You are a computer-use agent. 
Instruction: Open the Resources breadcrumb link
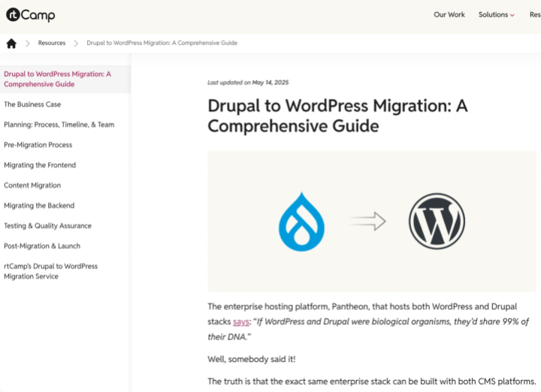pyautogui.click(x=52, y=44)
